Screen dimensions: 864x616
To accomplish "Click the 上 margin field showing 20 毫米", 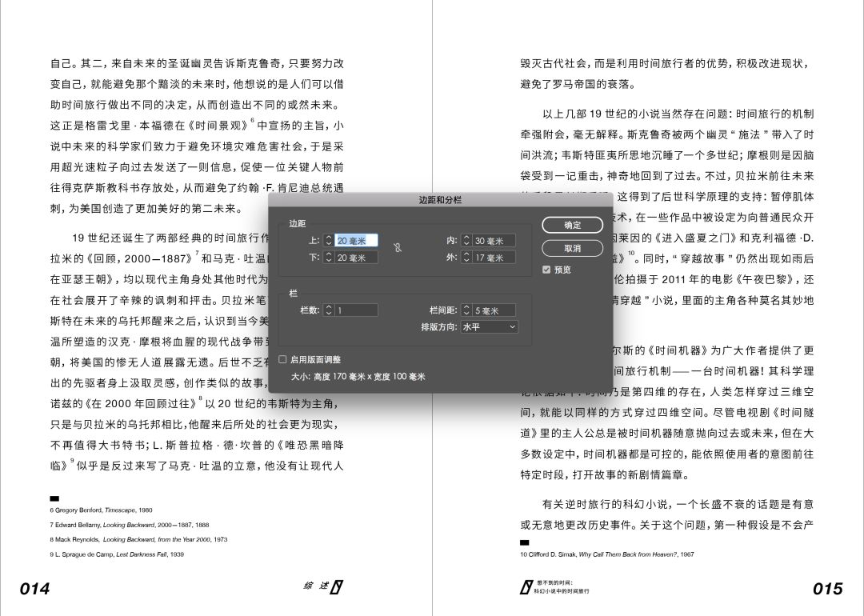I will (357, 240).
